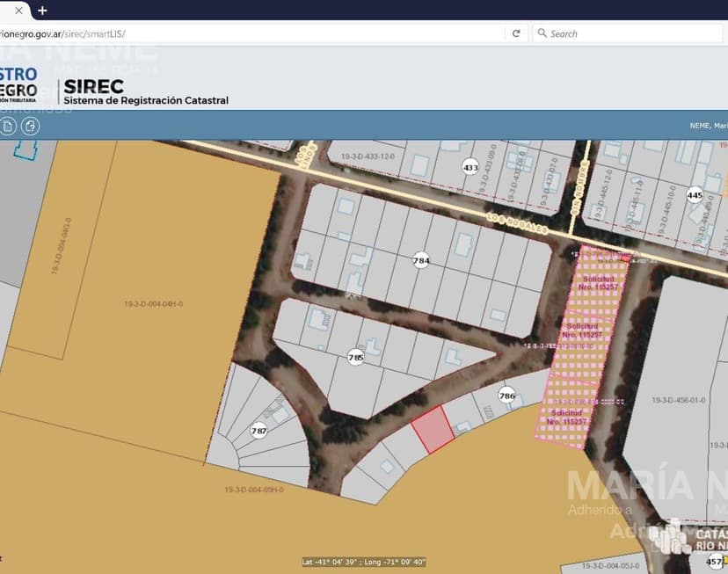728x574 pixels.
Task: Click the magnifier icon in Search box
Action: point(542,33)
